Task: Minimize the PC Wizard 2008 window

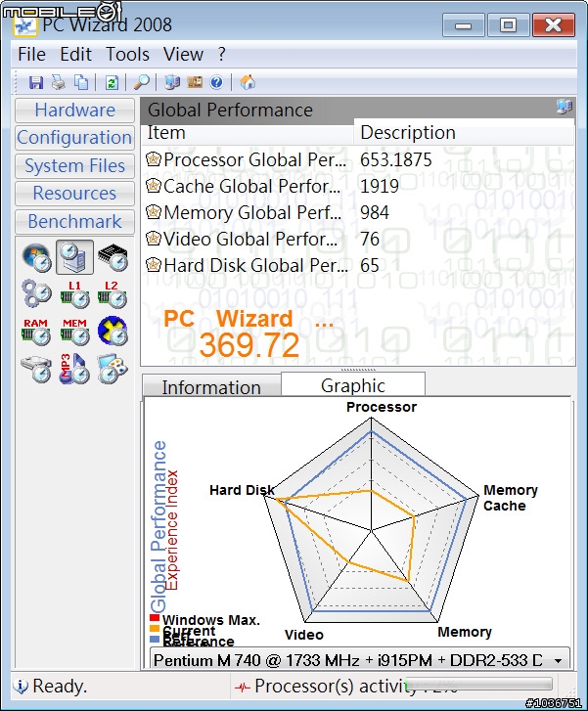Action: [463, 25]
